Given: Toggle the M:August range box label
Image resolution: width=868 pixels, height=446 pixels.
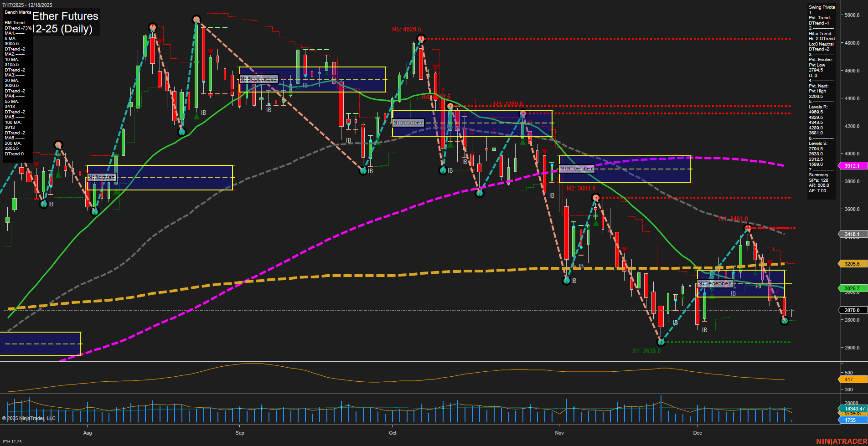Looking at the screenshot, I should click(101, 177).
